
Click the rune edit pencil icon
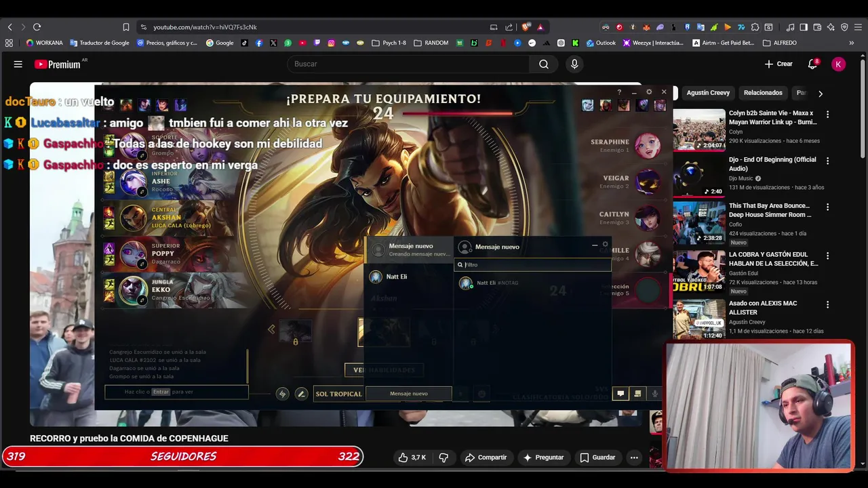coord(301,394)
